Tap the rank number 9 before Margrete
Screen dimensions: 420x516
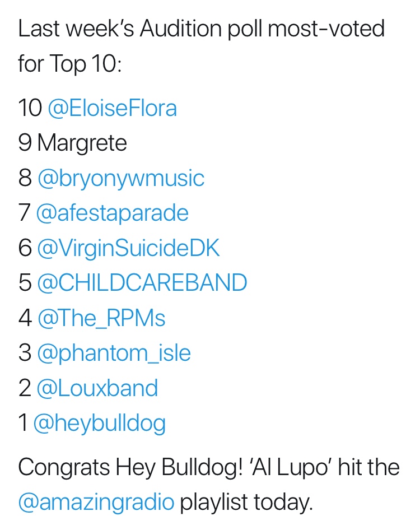point(25,143)
